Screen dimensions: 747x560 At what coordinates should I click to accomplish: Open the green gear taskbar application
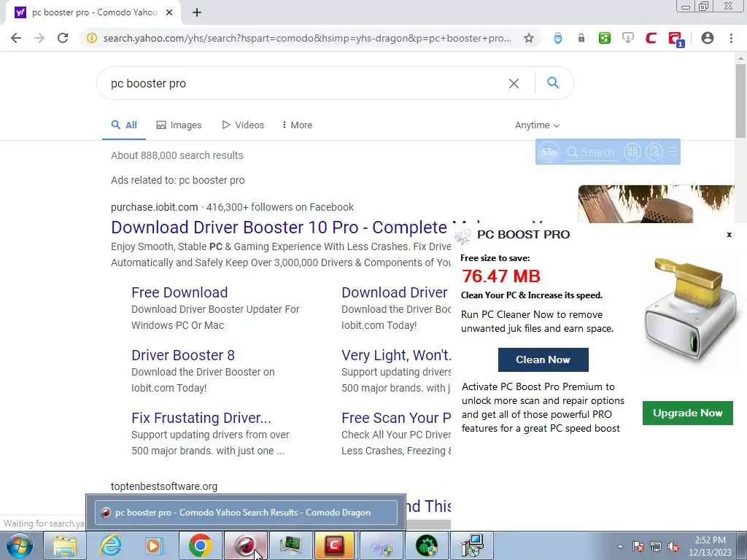(x=426, y=545)
